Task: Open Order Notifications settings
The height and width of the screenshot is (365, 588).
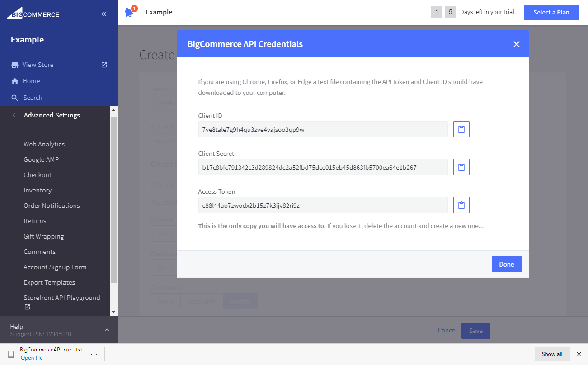Action: tap(52, 206)
